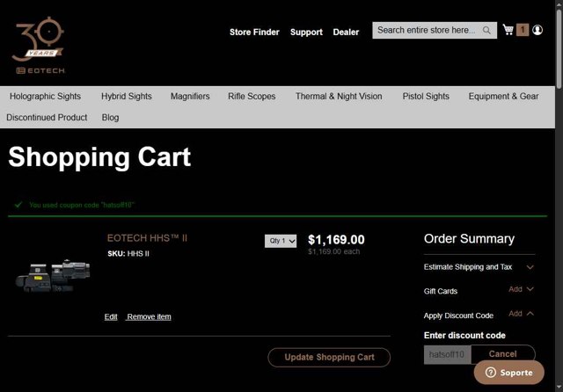Click the Order Summary heading

[469, 238]
